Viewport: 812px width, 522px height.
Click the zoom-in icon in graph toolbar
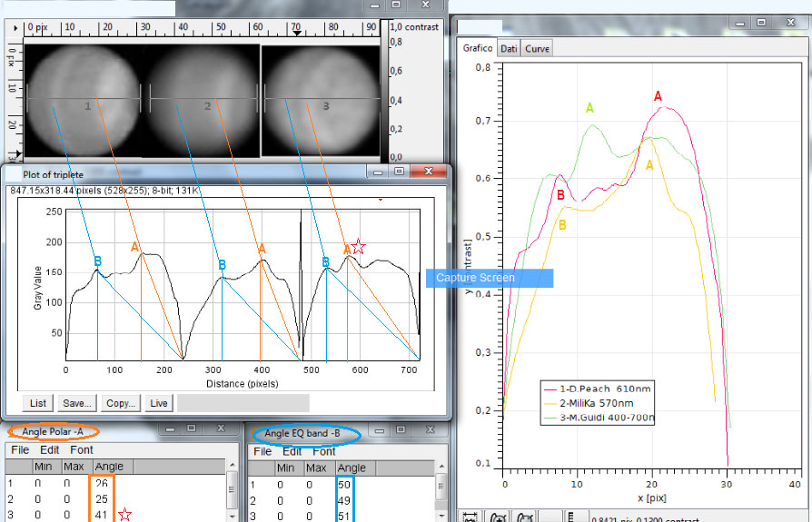point(498,517)
